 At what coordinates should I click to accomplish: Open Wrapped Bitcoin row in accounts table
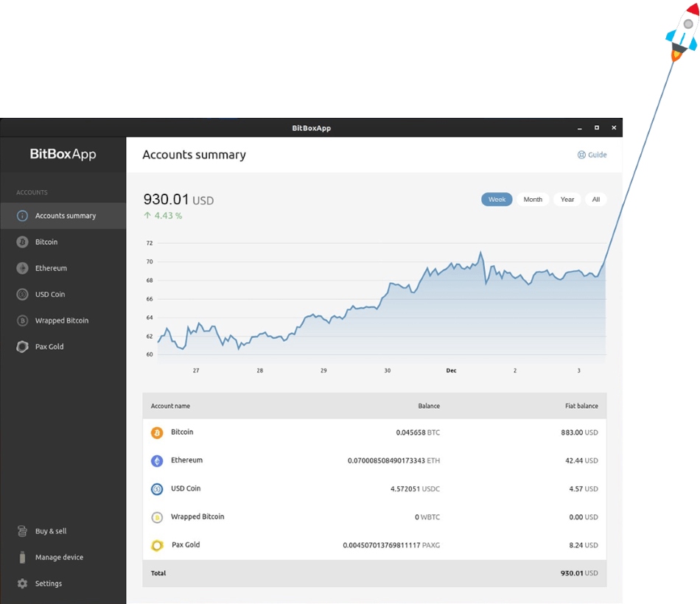click(x=374, y=517)
